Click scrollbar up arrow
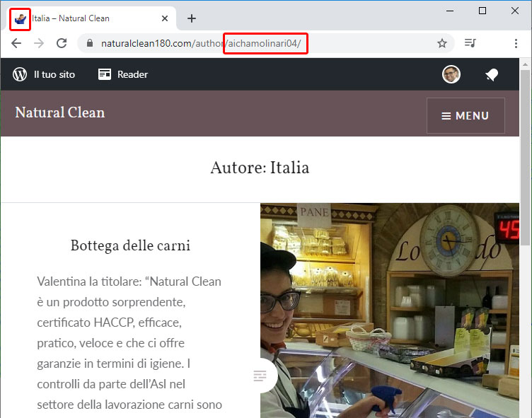The image size is (532, 418). [525, 64]
